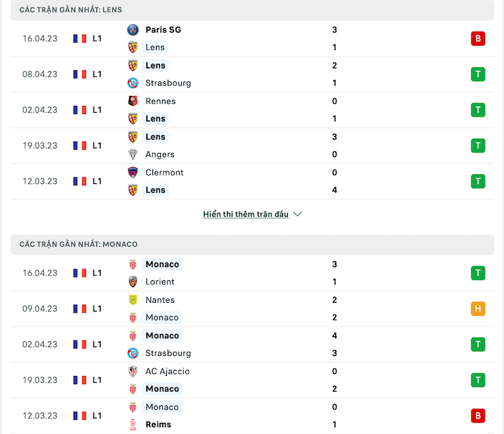
Task: Click the Reims club crest
Action: 133,424
